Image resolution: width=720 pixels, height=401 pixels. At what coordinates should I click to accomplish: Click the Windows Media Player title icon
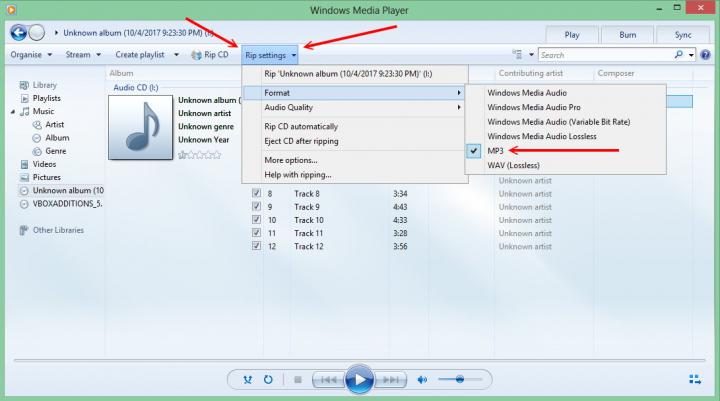pos(11,9)
